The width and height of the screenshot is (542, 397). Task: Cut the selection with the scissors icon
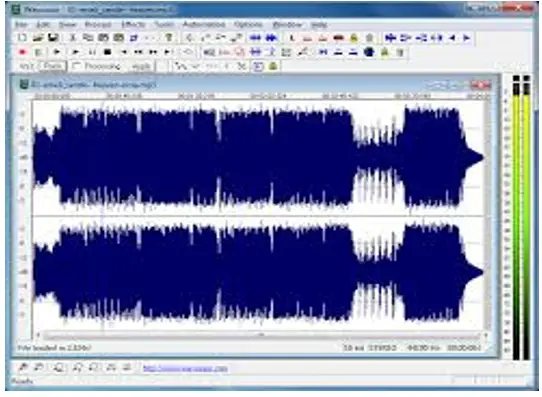tap(72, 38)
